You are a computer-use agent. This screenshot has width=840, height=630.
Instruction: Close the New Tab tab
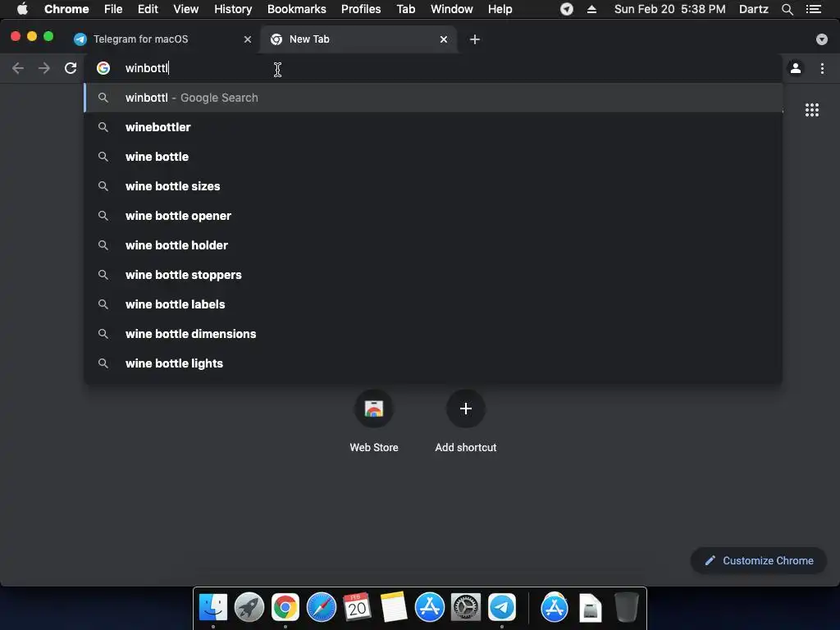(x=443, y=39)
